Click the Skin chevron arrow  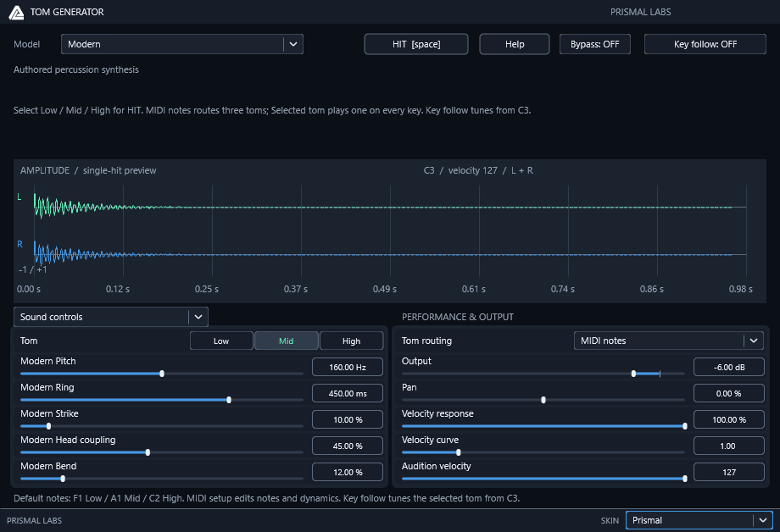tap(762, 520)
